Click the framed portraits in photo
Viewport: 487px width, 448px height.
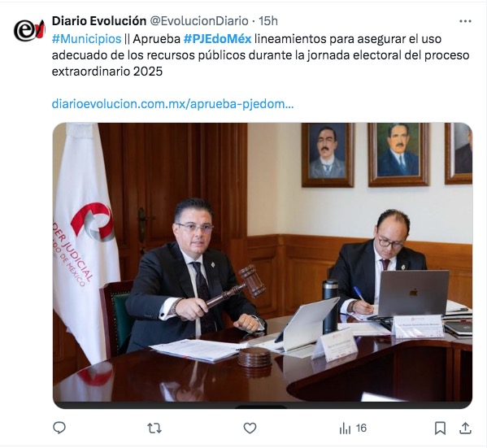(387, 154)
